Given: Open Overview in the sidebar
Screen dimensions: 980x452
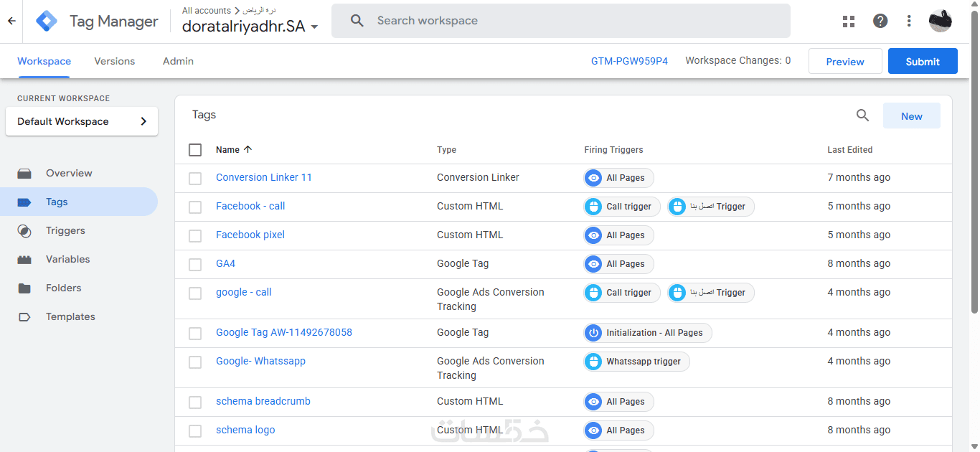Looking at the screenshot, I should coord(69,173).
